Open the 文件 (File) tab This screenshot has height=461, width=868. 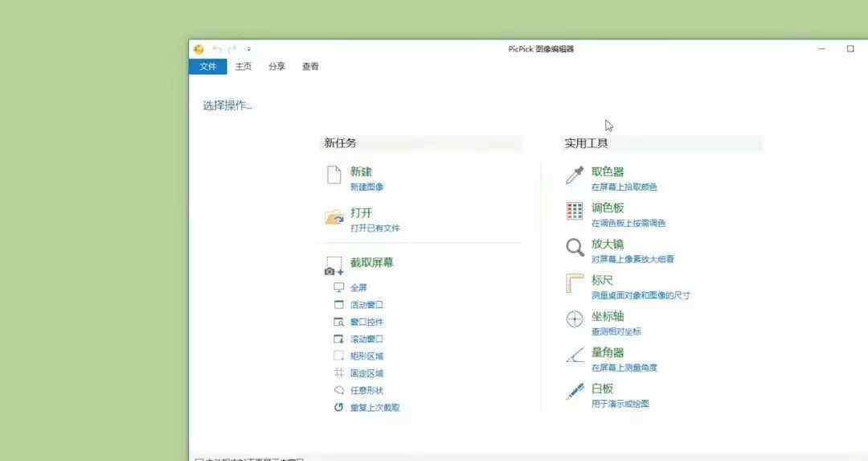(207, 67)
